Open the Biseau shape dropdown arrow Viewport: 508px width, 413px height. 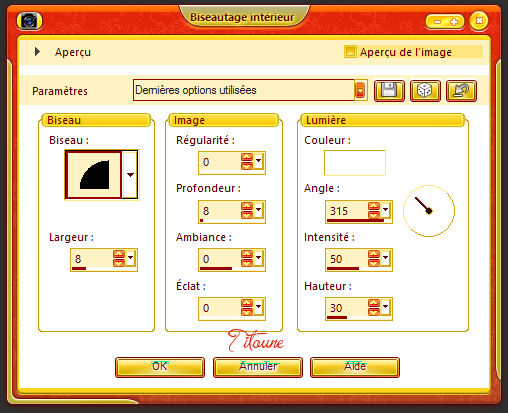(130, 174)
